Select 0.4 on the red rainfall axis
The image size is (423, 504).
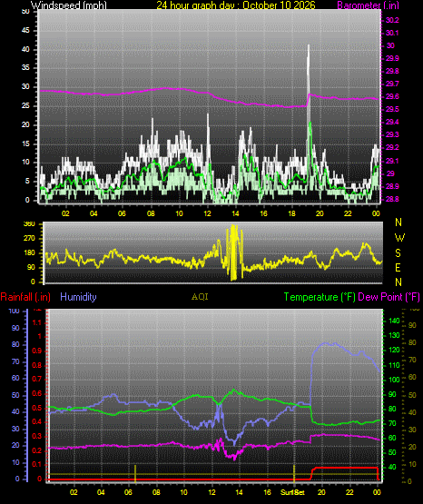point(37,422)
